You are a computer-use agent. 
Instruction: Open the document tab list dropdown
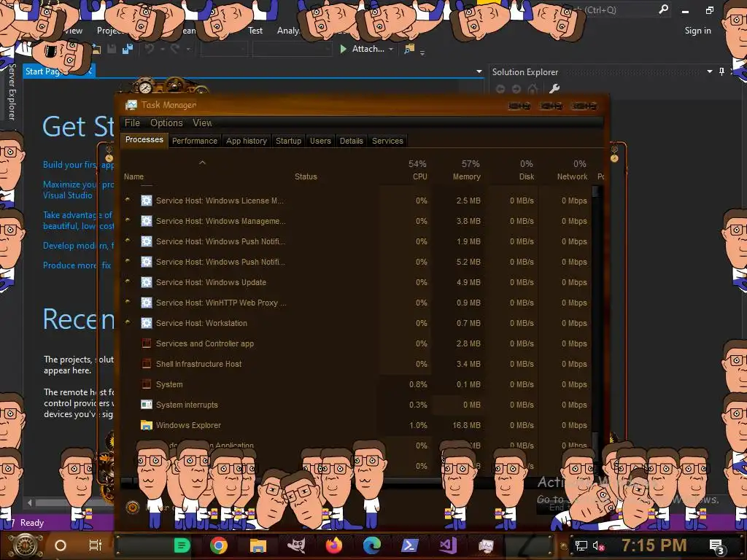[x=479, y=71]
